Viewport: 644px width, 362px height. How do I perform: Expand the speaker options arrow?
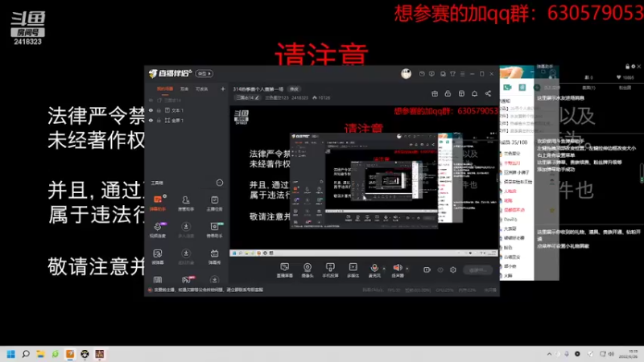coord(407,268)
